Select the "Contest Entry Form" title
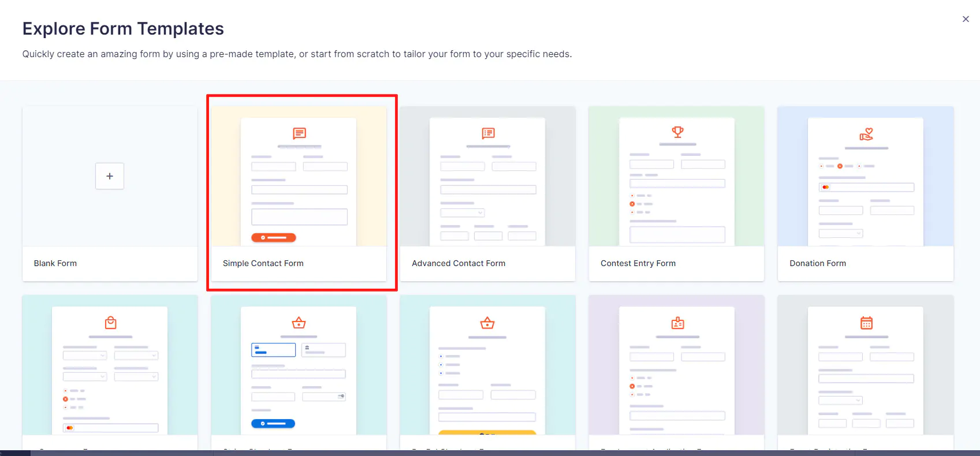Image resolution: width=980 pixels, height=456 pixels. [638, 263]
